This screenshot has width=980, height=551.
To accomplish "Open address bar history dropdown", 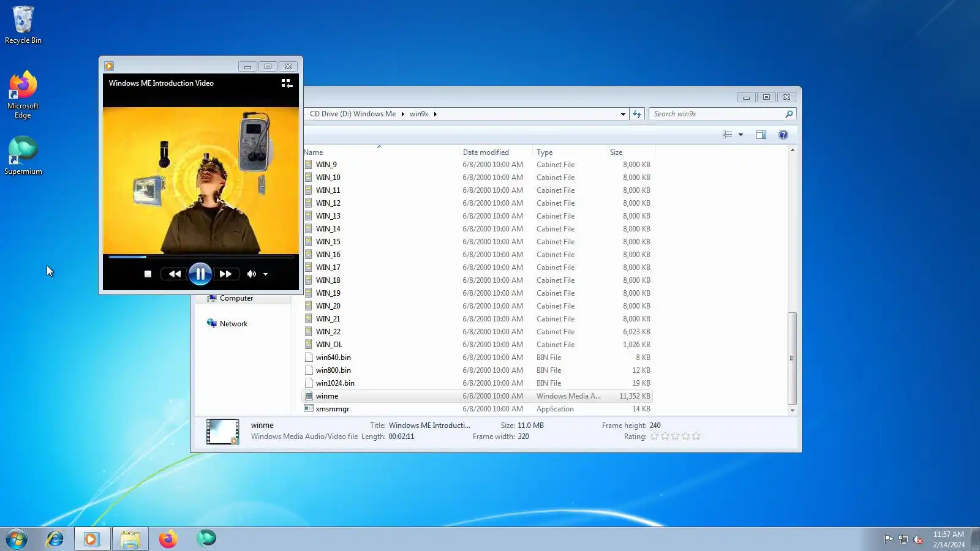I will pyautogui.click(x=623, y=114).
